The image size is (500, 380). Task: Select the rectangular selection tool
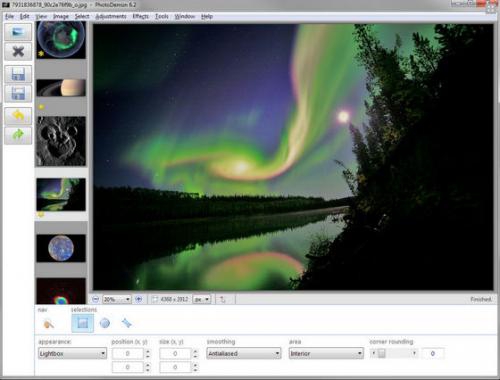[83, 323]
